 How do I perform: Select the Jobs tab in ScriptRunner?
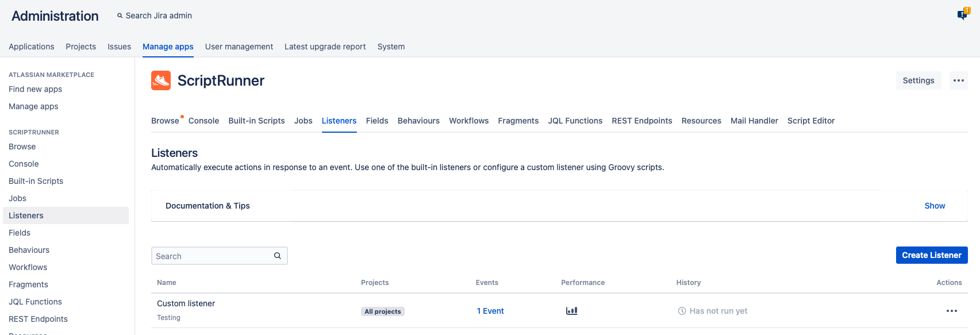303,121
